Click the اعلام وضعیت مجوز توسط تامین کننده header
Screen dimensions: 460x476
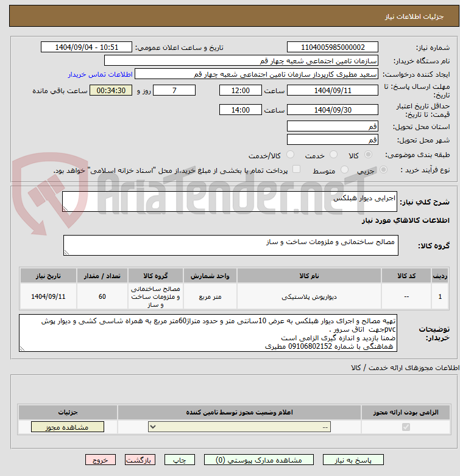(x=239, y=412)
